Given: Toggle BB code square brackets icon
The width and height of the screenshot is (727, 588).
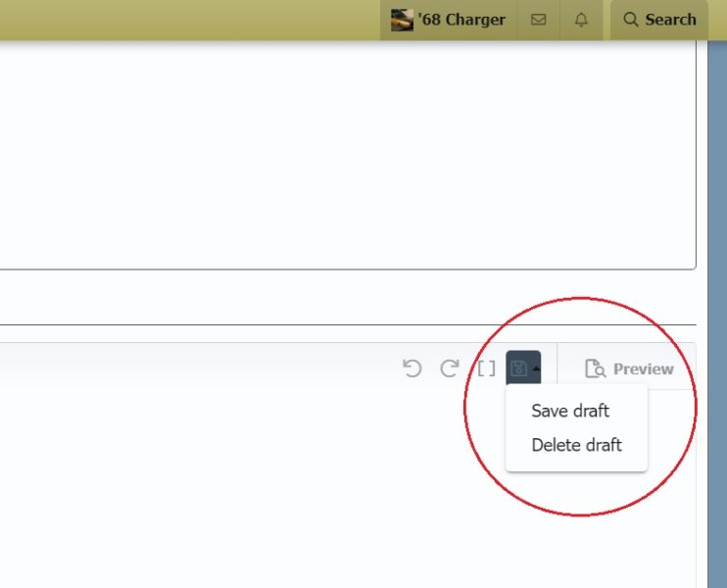Looking at the screenshot, I should [x=486, y=368].
